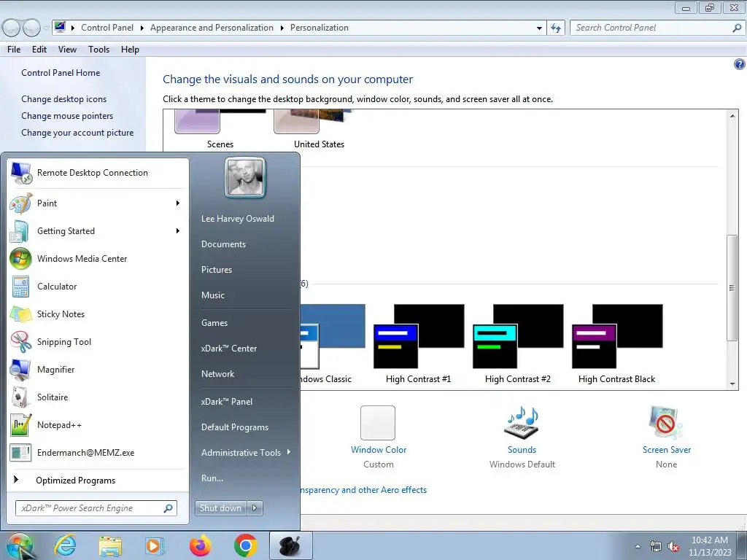
Task: Click the Shut down button
Action: click(x=220, y=508)
